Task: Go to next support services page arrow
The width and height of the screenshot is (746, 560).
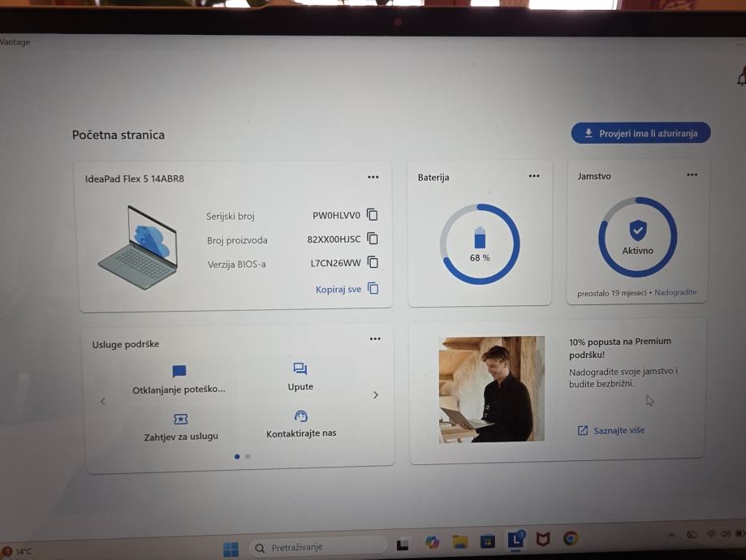Action: [376, 395]
